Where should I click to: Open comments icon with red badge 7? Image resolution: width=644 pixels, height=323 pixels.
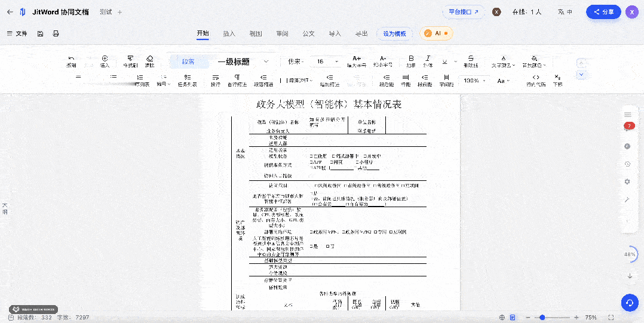pyautogui.click(x=628, y=127)
